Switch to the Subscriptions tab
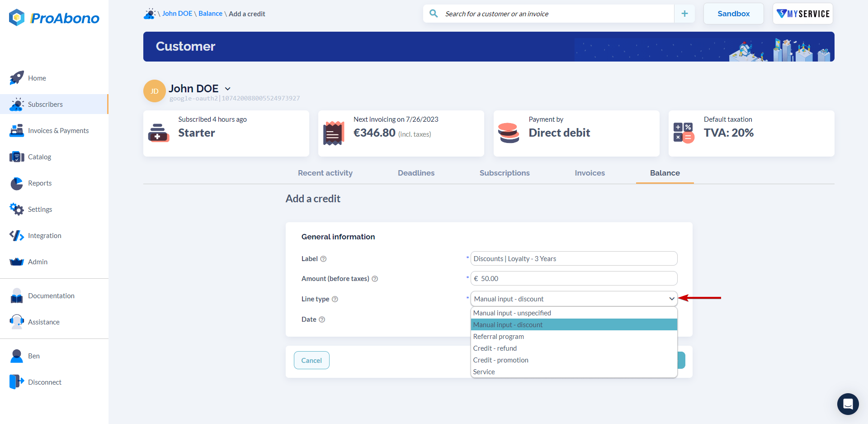The image size is (868, 424). click(x=504, y=173)
